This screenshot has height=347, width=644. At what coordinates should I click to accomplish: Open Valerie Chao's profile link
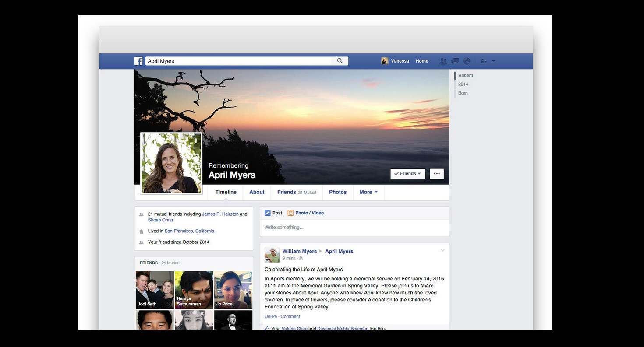point(294,328)
